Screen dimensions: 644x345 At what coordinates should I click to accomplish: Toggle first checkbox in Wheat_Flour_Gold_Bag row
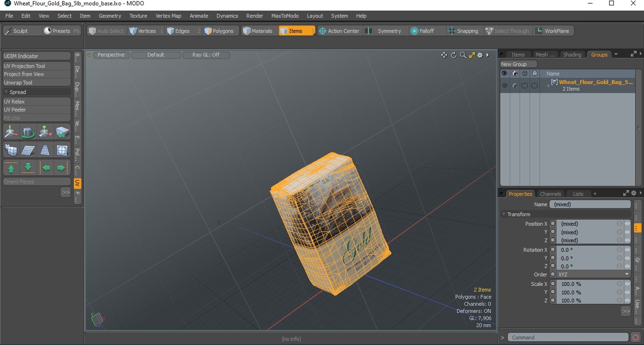[x=525, y=86]
